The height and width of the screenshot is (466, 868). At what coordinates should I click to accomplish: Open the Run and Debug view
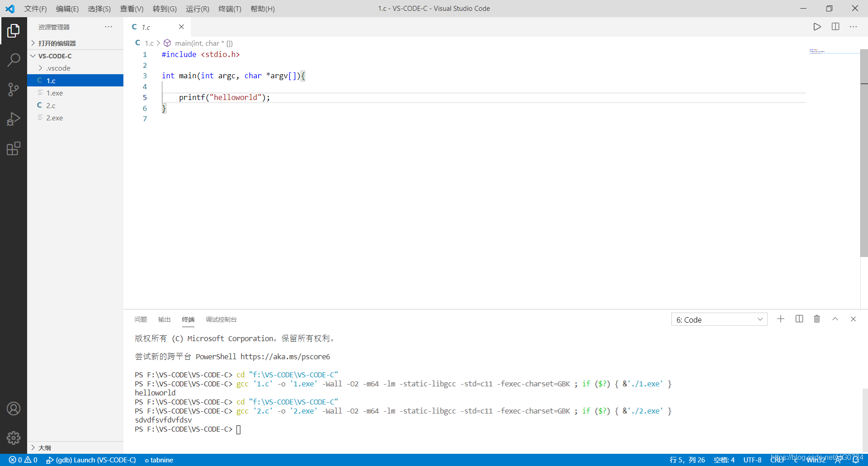click(14, 119)
